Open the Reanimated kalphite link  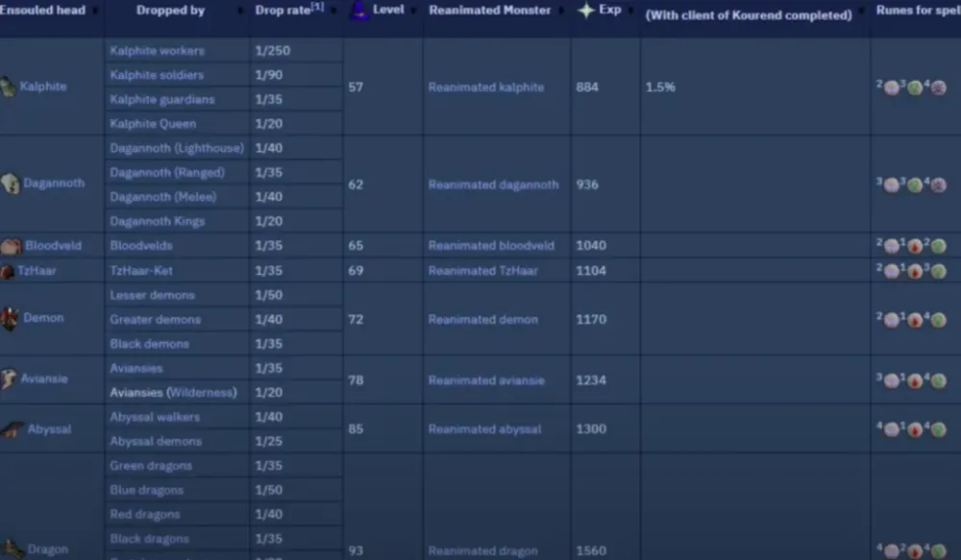click(486, 87)
